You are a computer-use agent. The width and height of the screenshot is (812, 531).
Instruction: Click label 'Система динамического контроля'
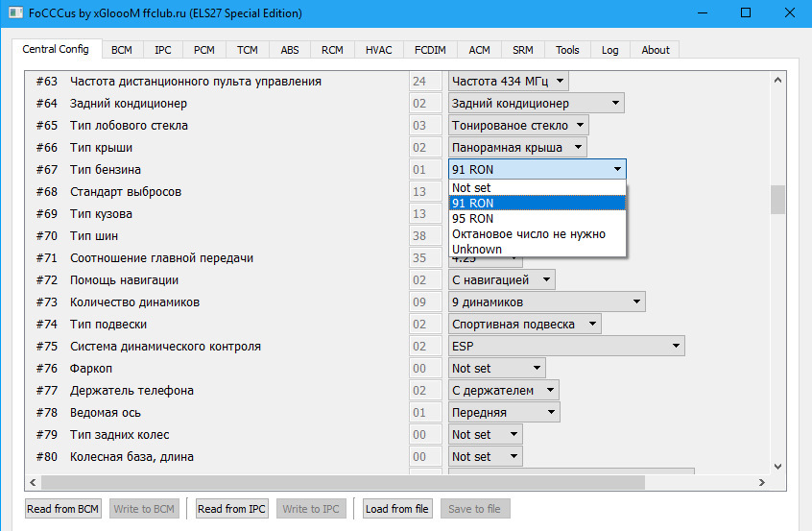(x=166, y=347)
